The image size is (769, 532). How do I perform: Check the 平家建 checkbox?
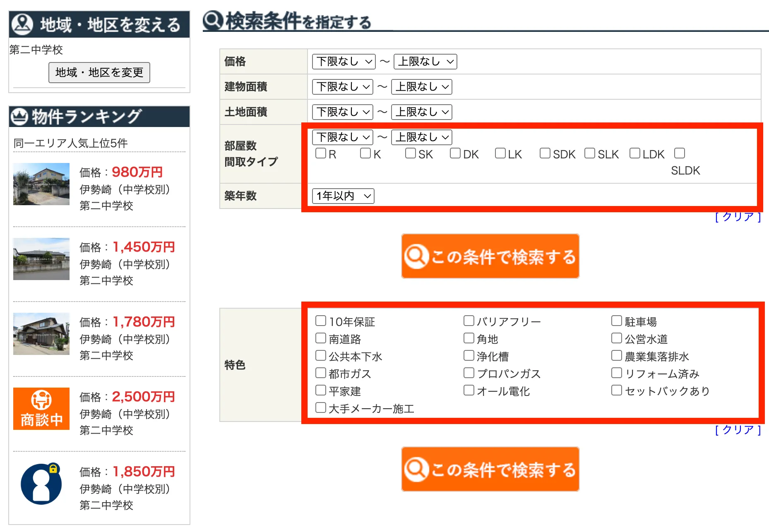tap(320, 390)
